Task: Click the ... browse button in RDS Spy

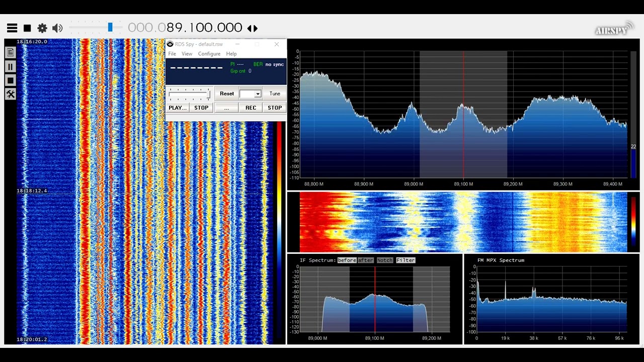Action: click(x=226, y=108)
